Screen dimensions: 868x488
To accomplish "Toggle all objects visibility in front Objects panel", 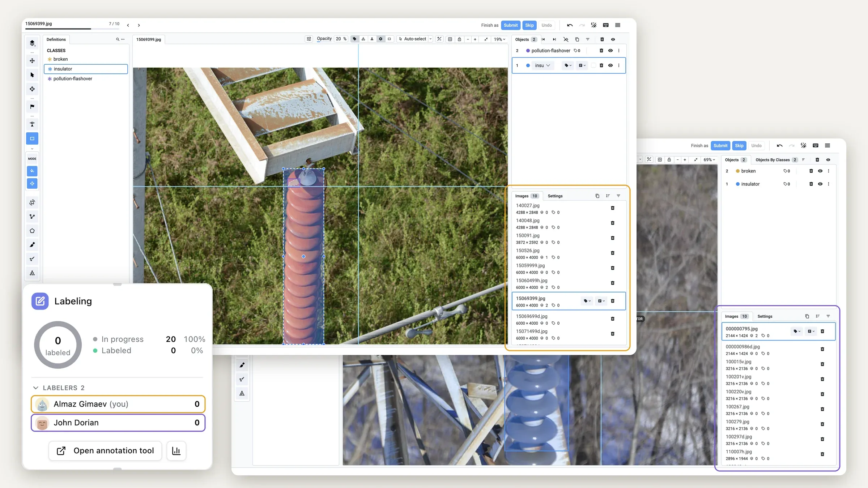I will pyautogui.click(x=613, y=39).
